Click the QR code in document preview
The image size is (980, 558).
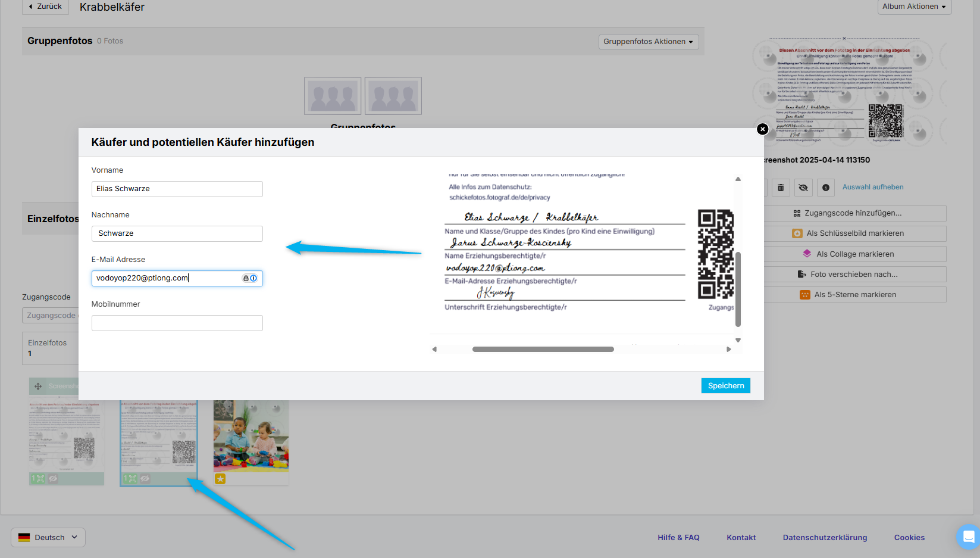(x=715, y=254)
